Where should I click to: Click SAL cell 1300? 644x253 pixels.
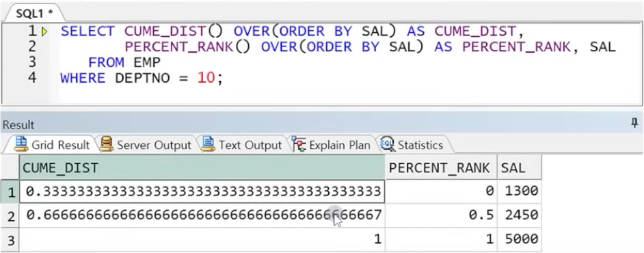click(519, 191)
